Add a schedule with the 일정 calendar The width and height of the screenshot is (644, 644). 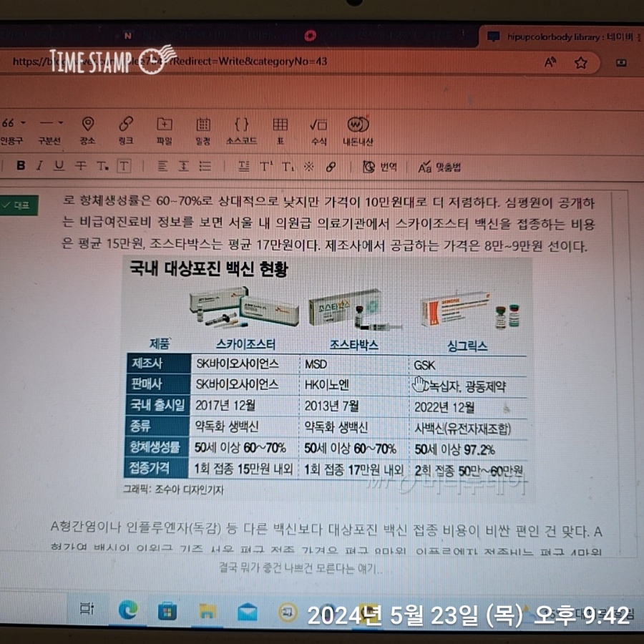point(203,131)
